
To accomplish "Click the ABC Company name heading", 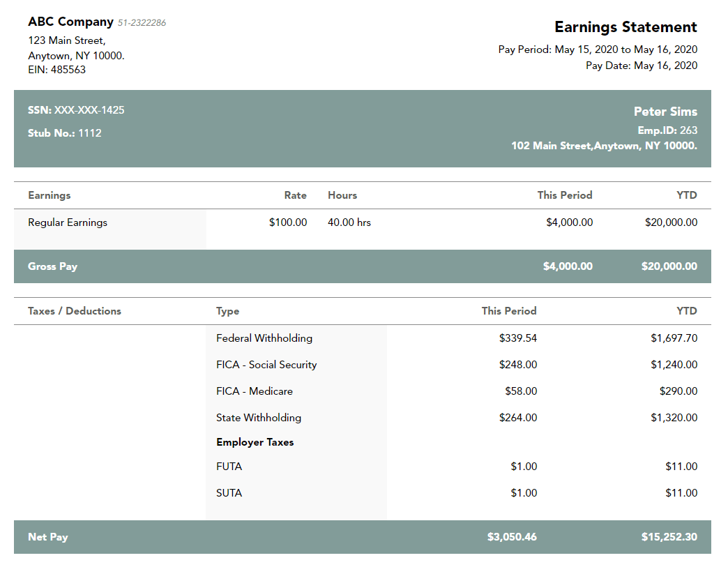I will pos(70,22).
